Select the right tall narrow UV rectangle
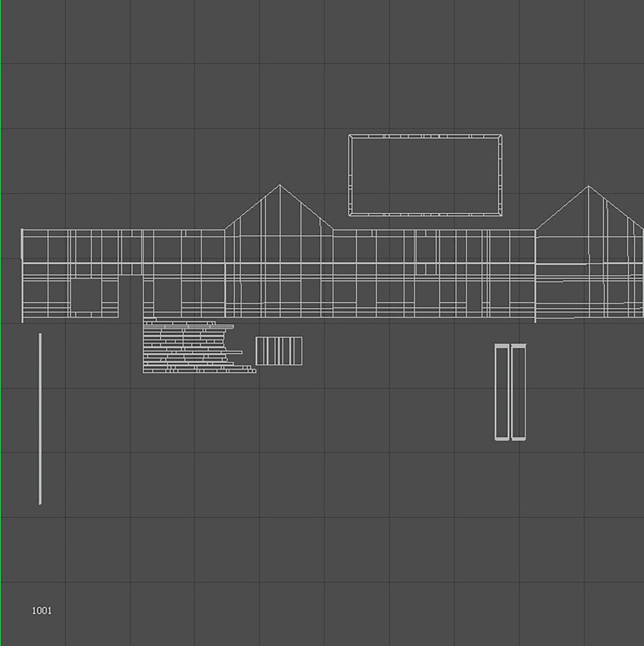 518,392
